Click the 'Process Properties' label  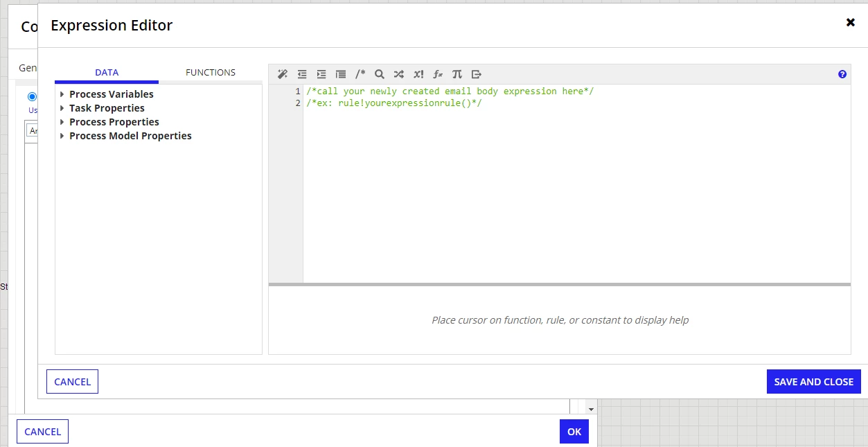tap(114, 122)
